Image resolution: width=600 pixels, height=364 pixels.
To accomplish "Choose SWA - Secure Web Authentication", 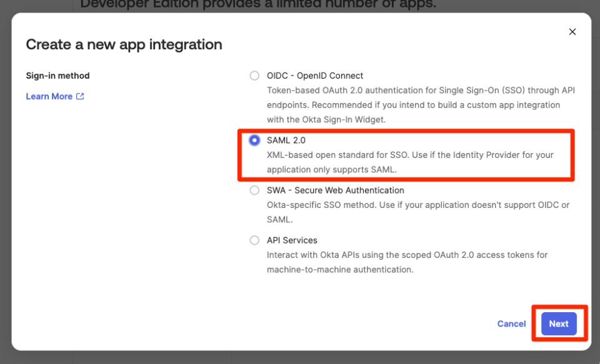I will tap(254, 190).
